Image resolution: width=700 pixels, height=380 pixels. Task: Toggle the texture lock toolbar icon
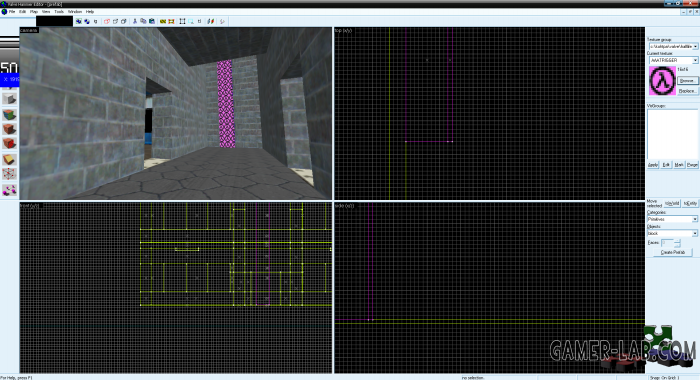click(199, 21)
